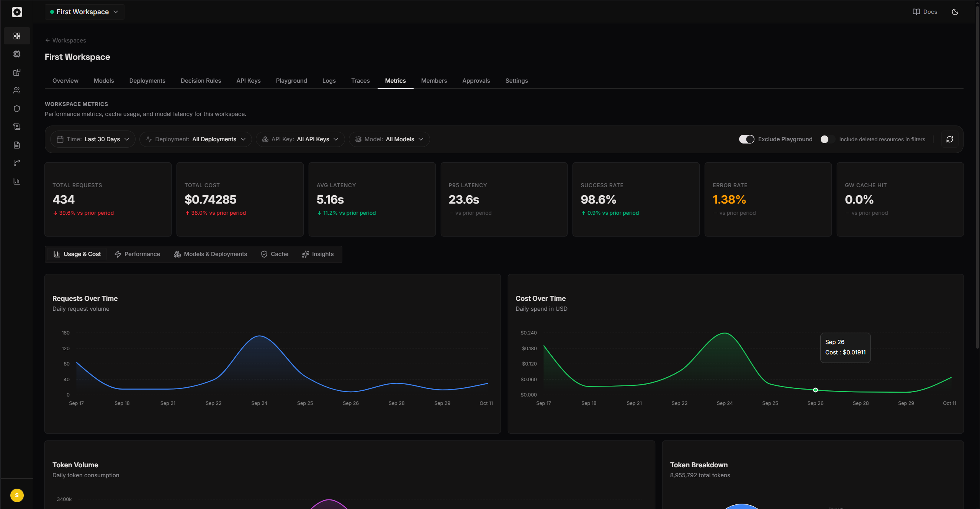Switch to the Traces tab

tap(360, 81)
